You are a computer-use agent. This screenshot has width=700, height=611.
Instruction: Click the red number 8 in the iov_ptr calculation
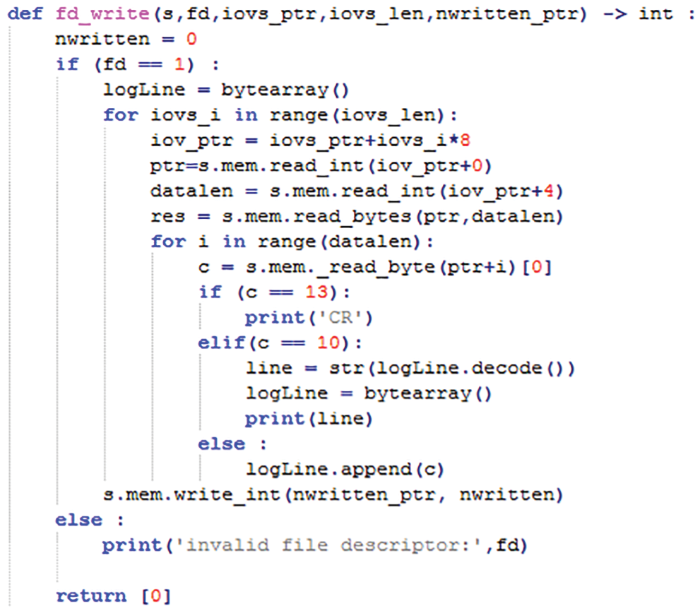[464, 141]
